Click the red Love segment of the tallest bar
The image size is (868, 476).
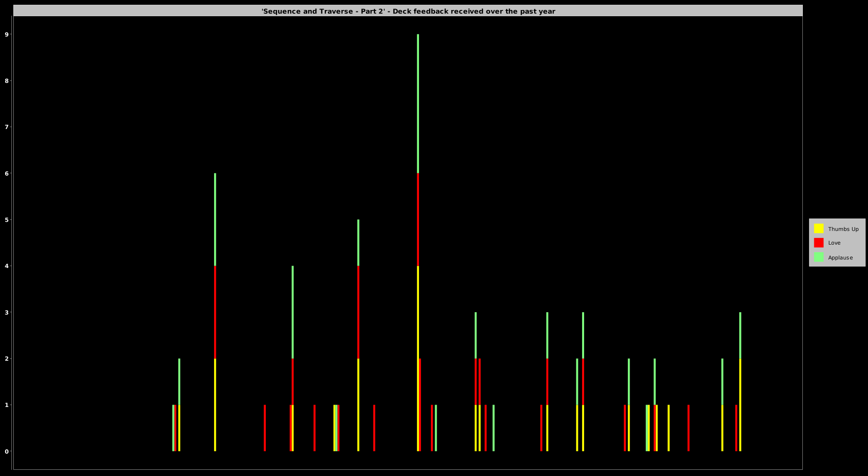click(x=418, y=219)
